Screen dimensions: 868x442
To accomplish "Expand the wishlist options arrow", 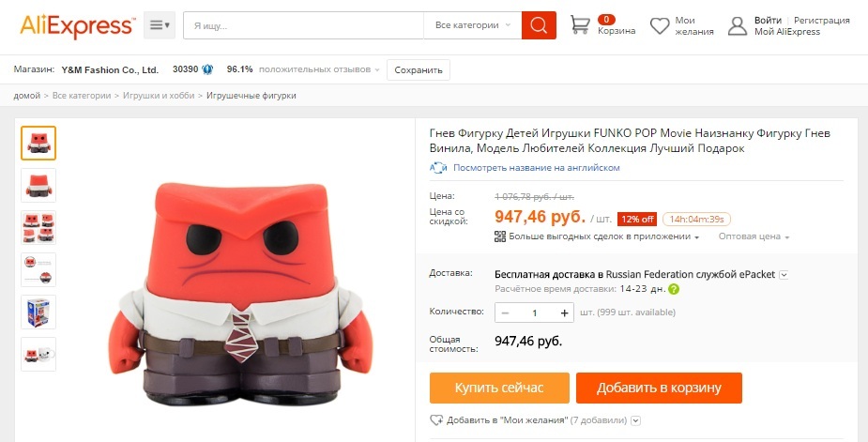I will (636, 420).
